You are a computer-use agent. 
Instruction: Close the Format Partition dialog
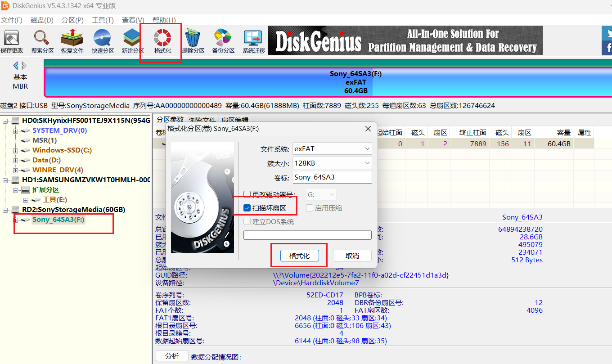(x=368, y=129)
